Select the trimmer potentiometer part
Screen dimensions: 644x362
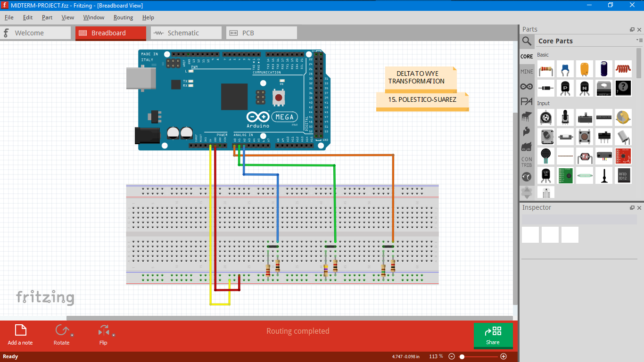pyautogui.click(x=546, y=117)
